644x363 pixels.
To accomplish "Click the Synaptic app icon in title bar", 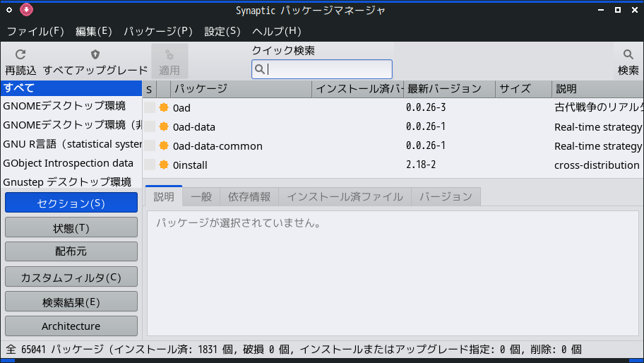I will [26, 9].
